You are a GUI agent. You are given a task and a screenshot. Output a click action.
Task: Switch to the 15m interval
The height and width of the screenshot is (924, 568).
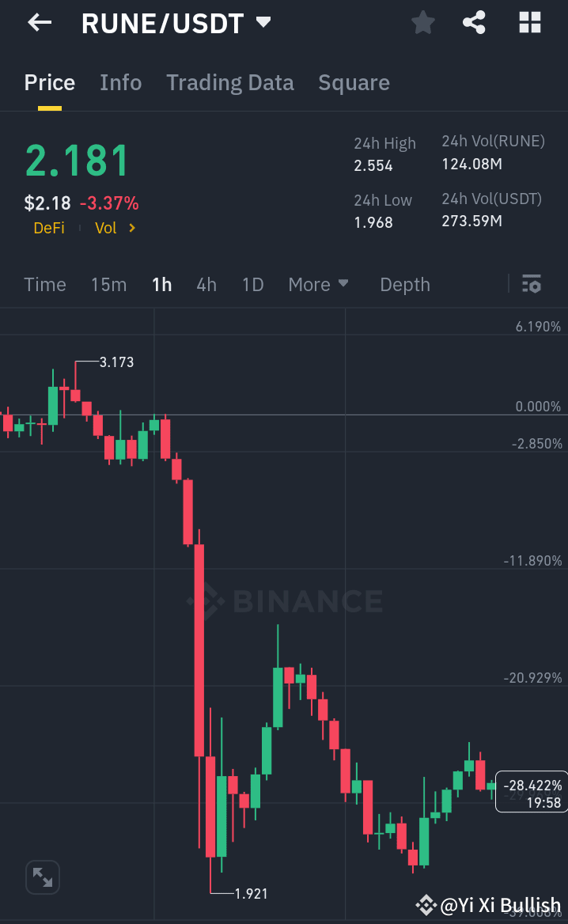[x=108, y=284]
